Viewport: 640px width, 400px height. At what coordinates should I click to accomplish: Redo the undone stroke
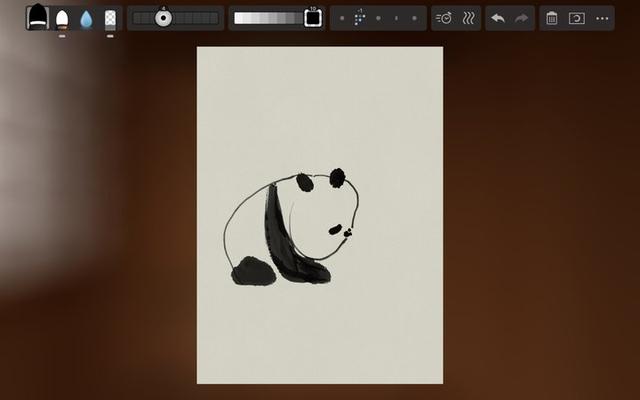click(521, 18)
